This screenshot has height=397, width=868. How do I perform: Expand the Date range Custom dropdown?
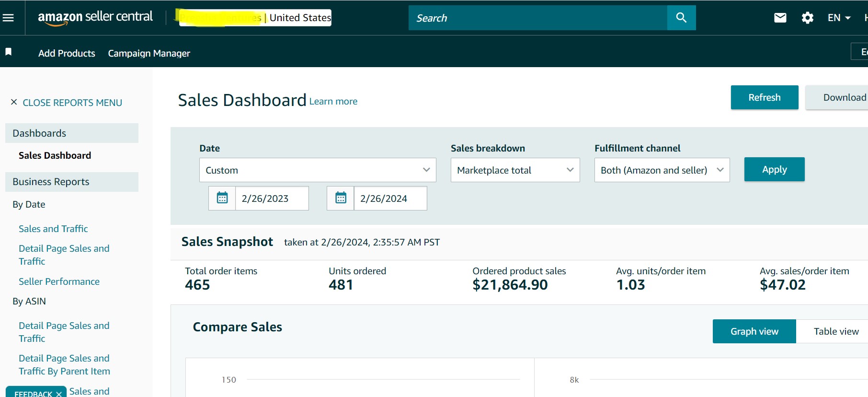point(317,170)
